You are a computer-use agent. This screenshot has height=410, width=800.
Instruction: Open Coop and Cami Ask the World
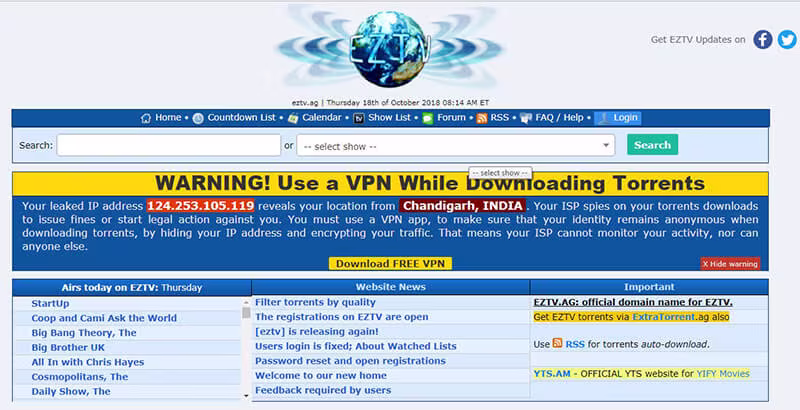(104, 318)
